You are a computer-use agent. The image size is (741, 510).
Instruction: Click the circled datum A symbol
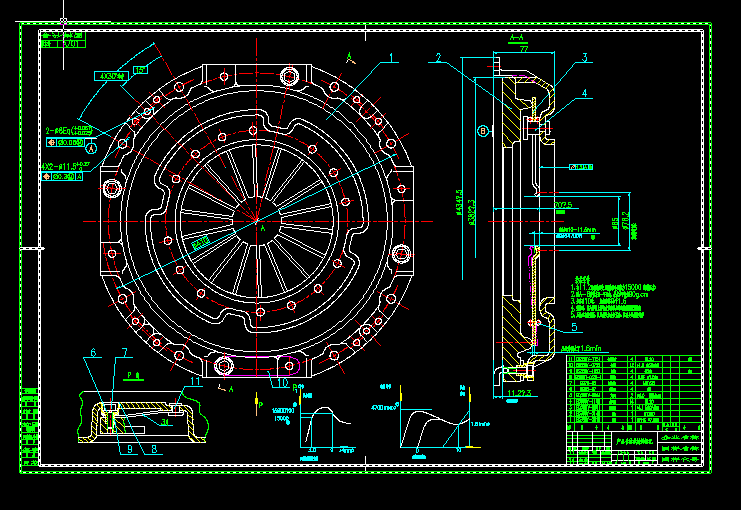pos(91,148)
